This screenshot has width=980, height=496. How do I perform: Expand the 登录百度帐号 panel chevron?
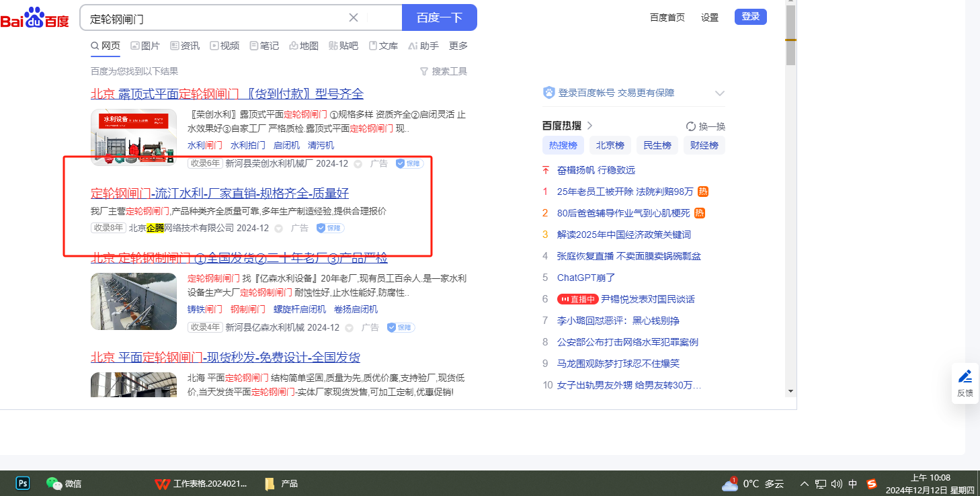[720, 93]
